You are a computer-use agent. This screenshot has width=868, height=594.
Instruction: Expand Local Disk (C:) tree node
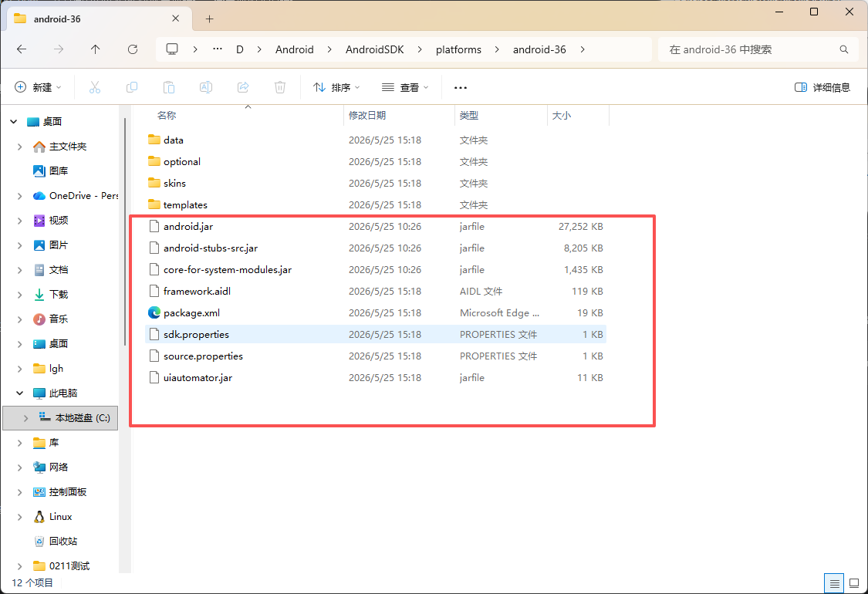pos(25,418)
